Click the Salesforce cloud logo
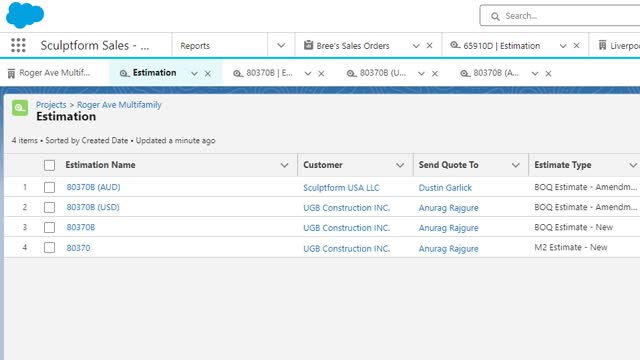 pyautogui.click(x=25, y=15)
